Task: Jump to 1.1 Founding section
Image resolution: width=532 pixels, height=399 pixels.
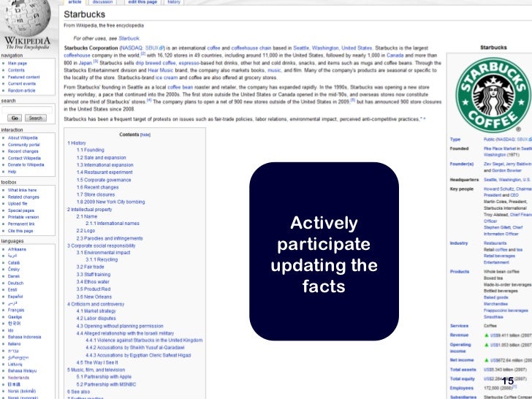Action: tap(91, 150)
